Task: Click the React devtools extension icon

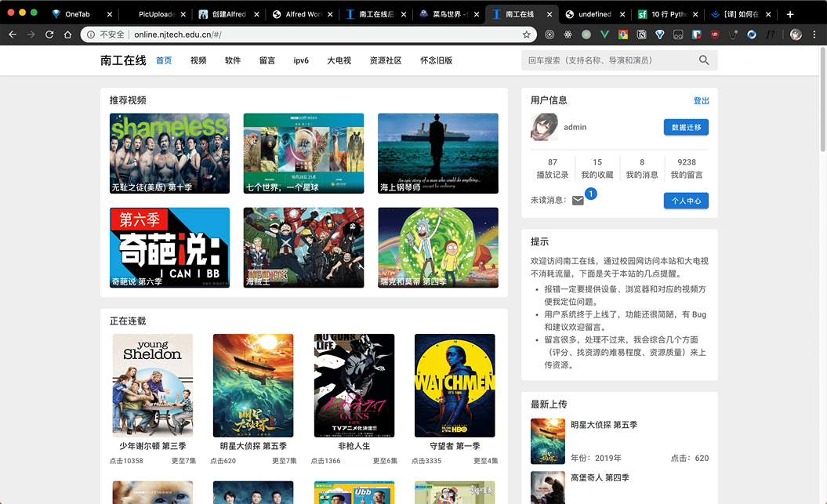Action: [x=568, y=34]
